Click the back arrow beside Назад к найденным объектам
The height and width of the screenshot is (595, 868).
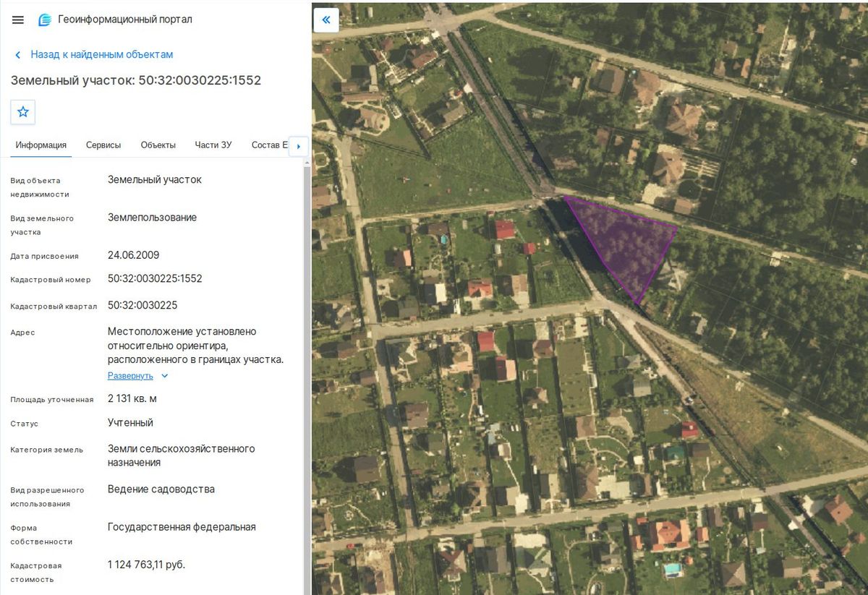pos(18,55)
